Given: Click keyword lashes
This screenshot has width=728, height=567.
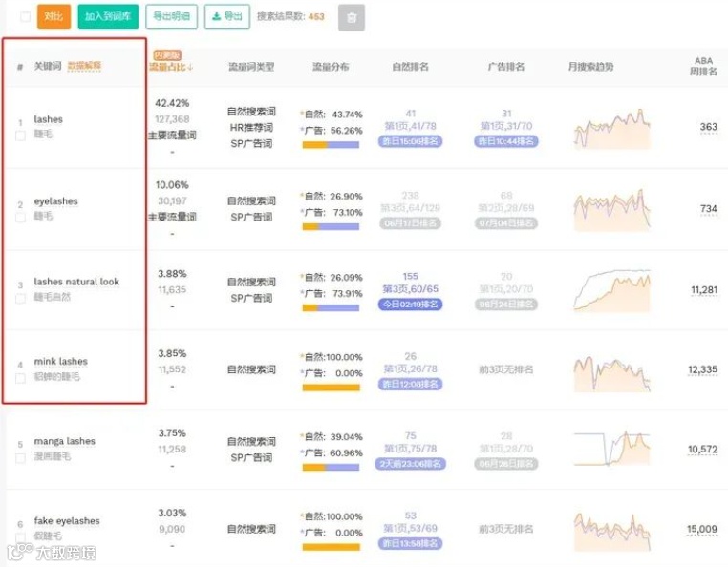Looking at the screenshot, I should point(49,119).
